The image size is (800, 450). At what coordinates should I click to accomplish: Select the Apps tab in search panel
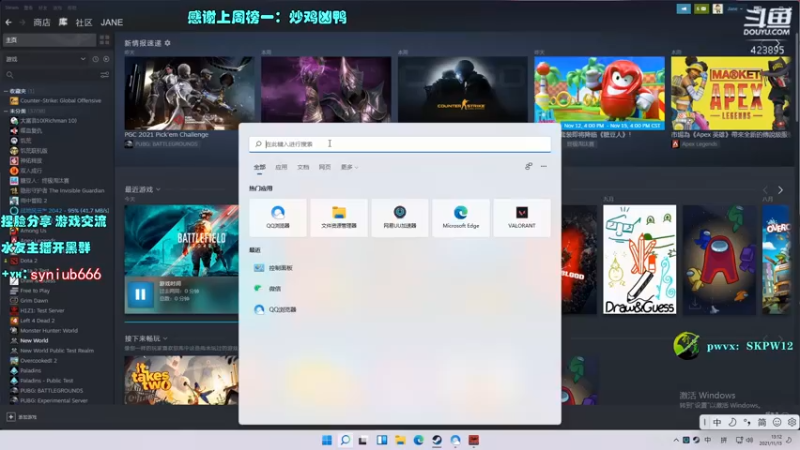click(281, 167)
